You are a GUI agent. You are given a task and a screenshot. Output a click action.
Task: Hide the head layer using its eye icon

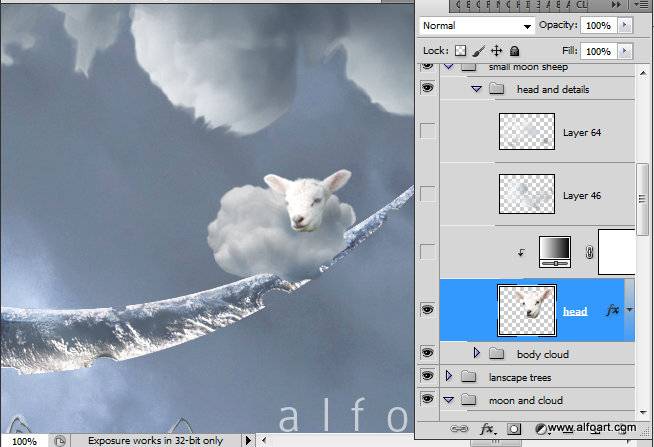point(427,310)
